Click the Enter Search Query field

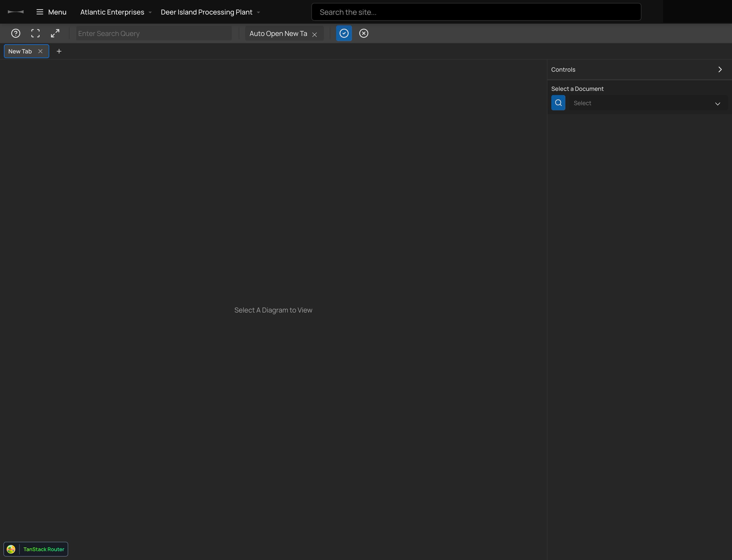point(154,33)
